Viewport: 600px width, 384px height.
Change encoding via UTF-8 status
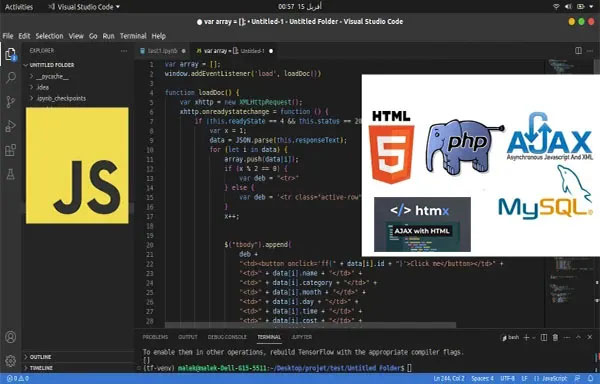pos(507,379)
